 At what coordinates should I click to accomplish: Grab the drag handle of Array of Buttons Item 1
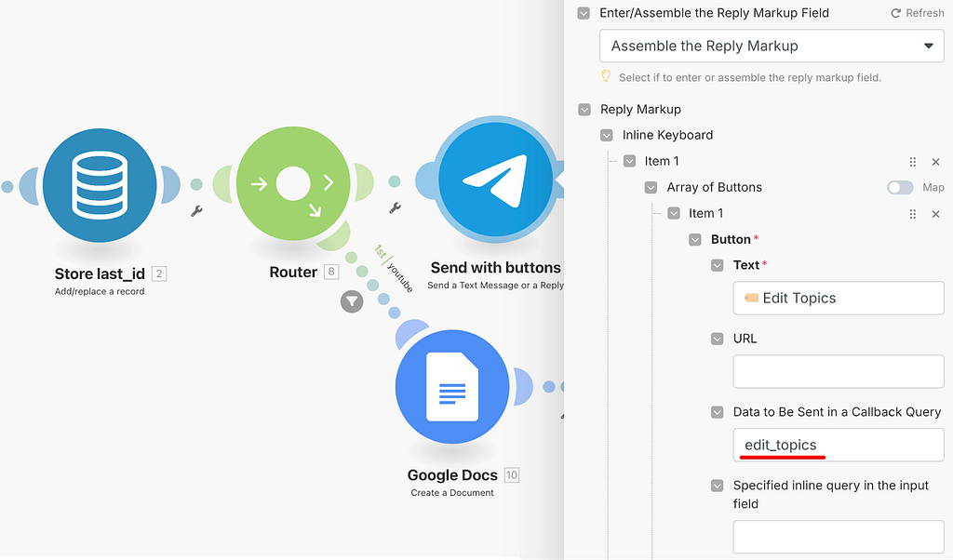coord(912,214)
